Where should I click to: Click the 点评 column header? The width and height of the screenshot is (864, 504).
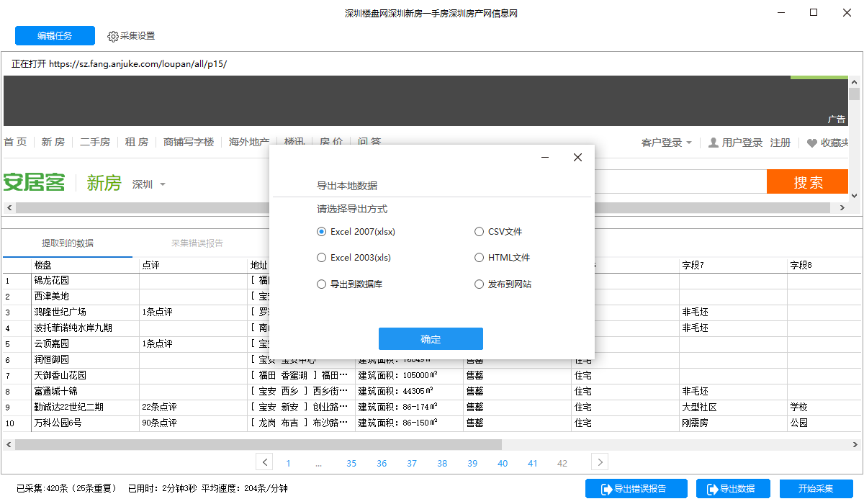pyautogui.click(x=193, y=265)
